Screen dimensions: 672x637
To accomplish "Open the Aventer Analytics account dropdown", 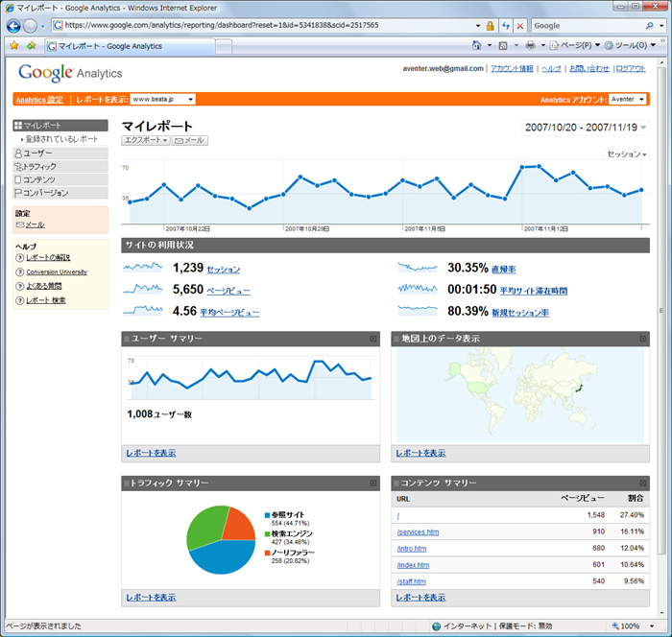I will (x=628, y=100).
